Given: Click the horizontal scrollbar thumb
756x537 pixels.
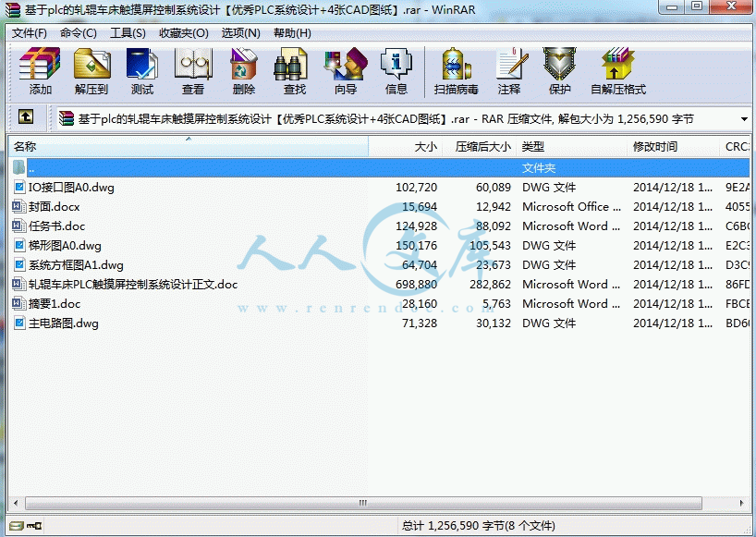Looking at the screenshot, I should 363,503.
